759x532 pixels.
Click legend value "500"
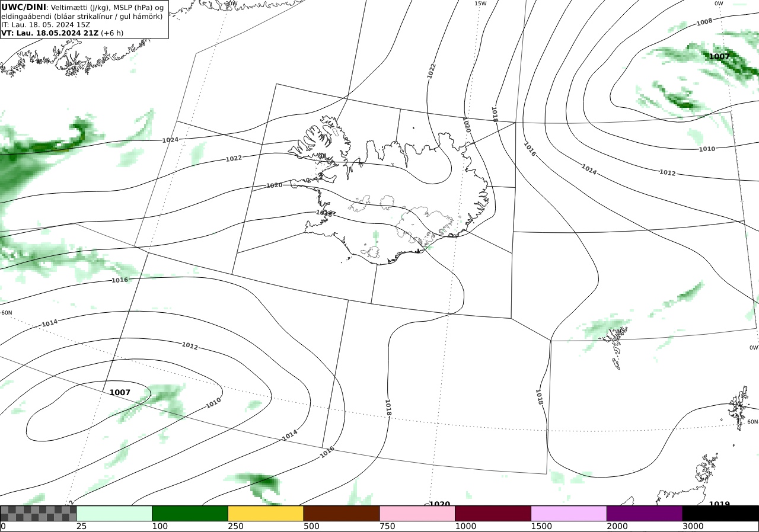tap(311, 526)
